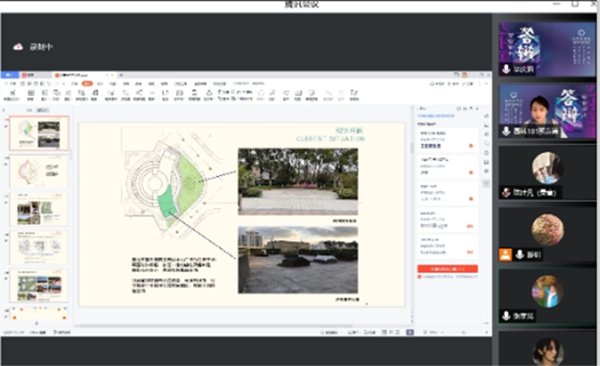The image size is (600, 366).
Task: Collapse the ribbon with the top-right chevron
Action: [486, 83]
